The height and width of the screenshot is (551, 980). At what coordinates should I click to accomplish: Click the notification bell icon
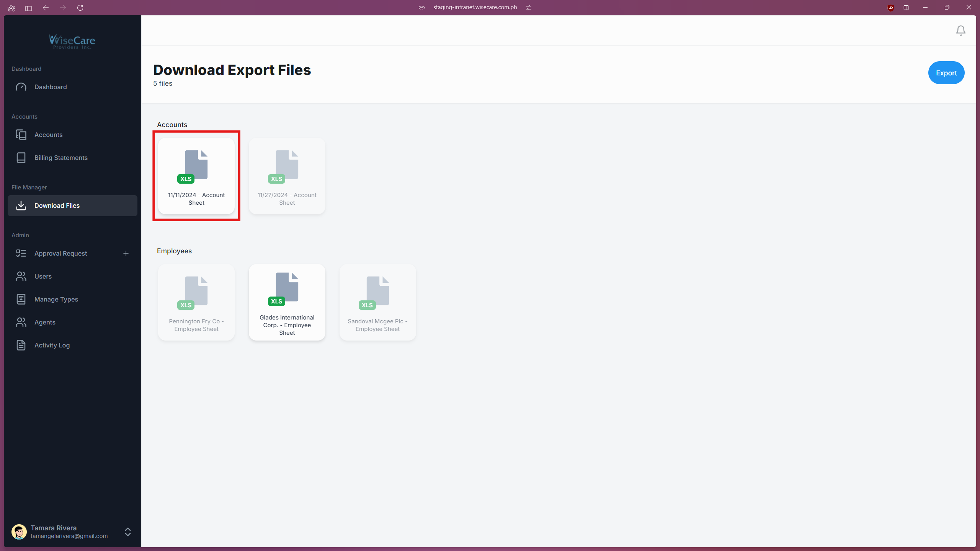click(960, 31)
